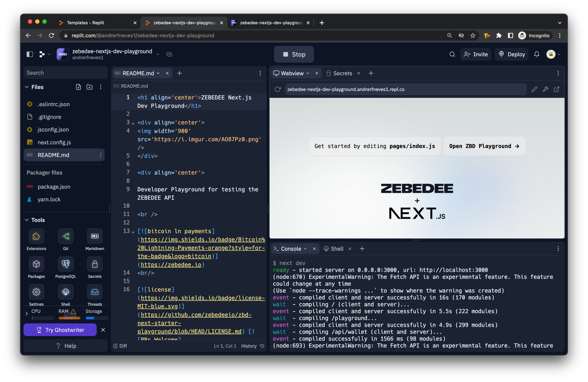The image size is (588, 382).
Task: Stop the running repl
Action: [294, 54]
